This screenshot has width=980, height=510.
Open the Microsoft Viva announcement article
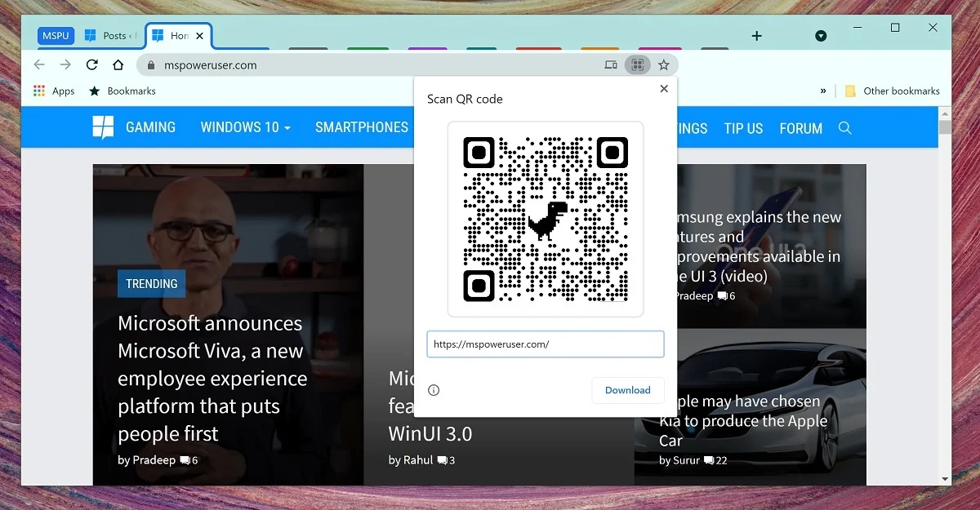pos(213,378)
